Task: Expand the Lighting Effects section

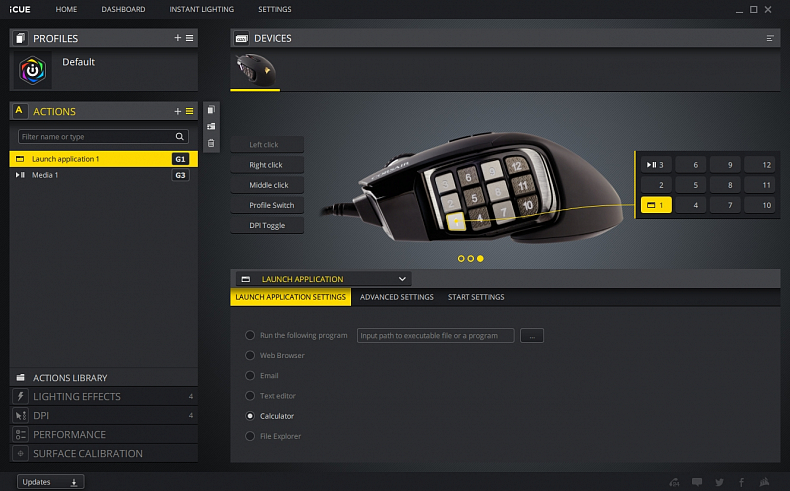Action: pyautogui.click(x=103, y=396)
